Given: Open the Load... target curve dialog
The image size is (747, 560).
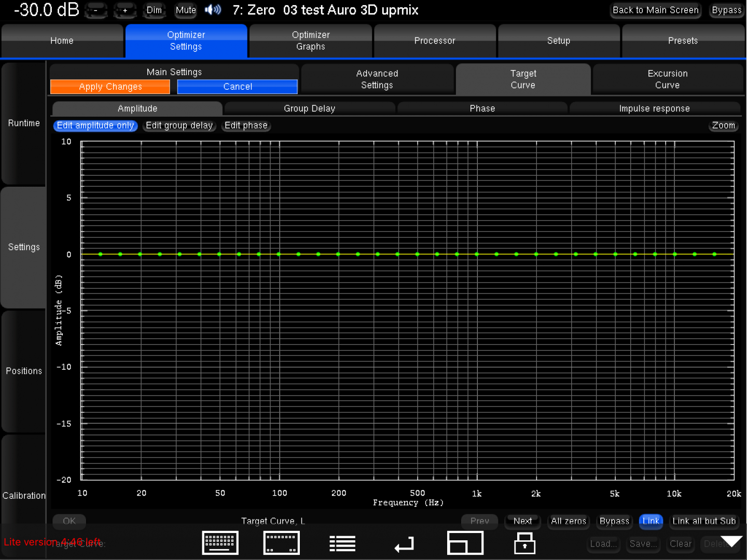Looking at the screenshot, I should tap(603, 544).
